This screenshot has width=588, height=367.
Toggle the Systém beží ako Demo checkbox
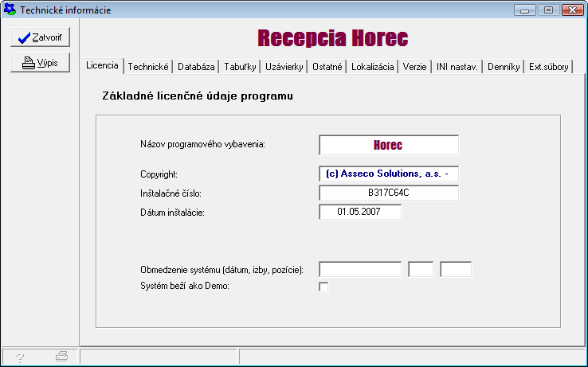tap(323, 287)
